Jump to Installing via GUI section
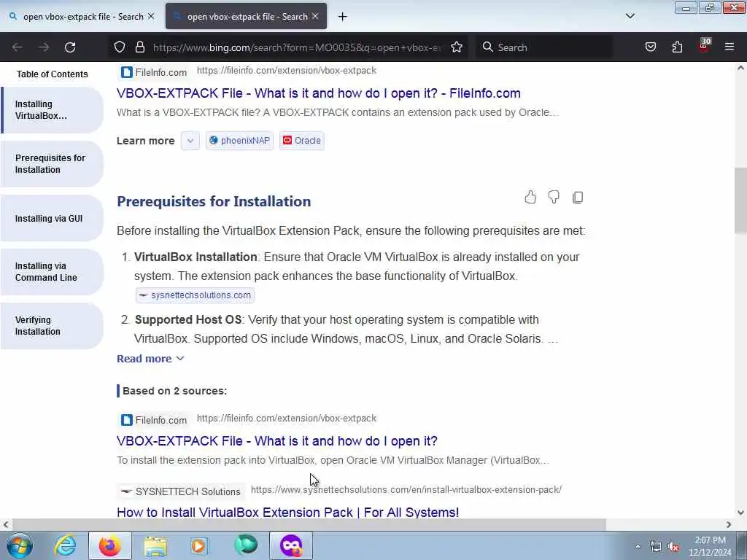Image resolution: width=747 pixels, height=560 pixels. click(x=53, y=218)
